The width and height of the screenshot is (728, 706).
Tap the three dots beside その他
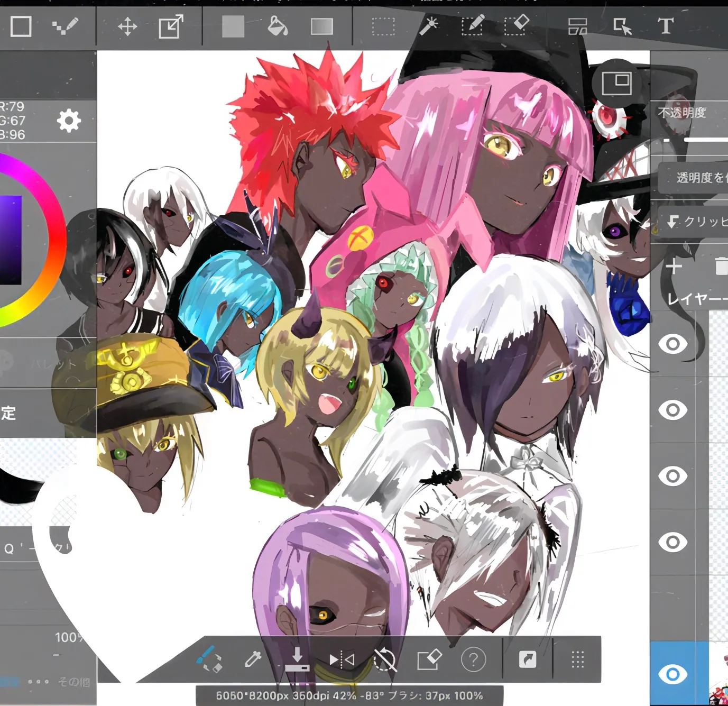39,682
